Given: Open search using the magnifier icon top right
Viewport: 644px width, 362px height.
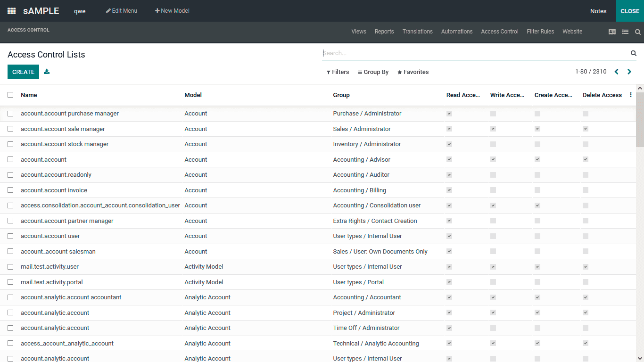Looking at the screenshot, I should (x=638, y=32).
